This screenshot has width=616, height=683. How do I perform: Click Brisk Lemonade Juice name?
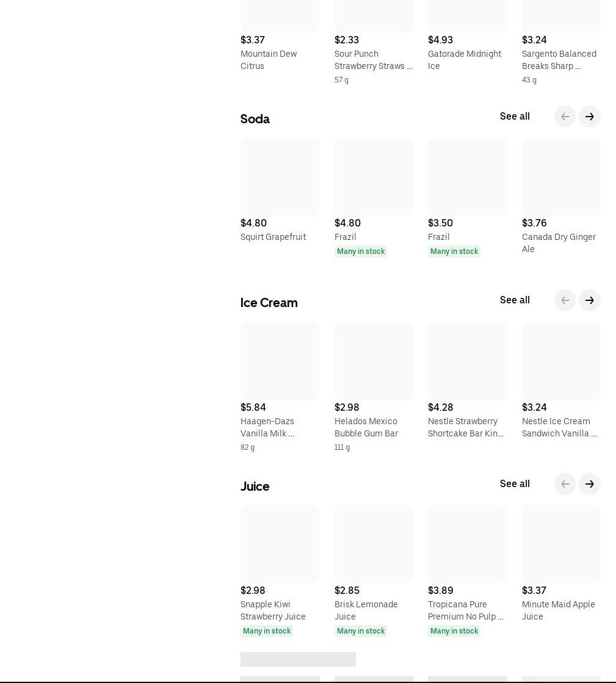click(x=366, y=610)
